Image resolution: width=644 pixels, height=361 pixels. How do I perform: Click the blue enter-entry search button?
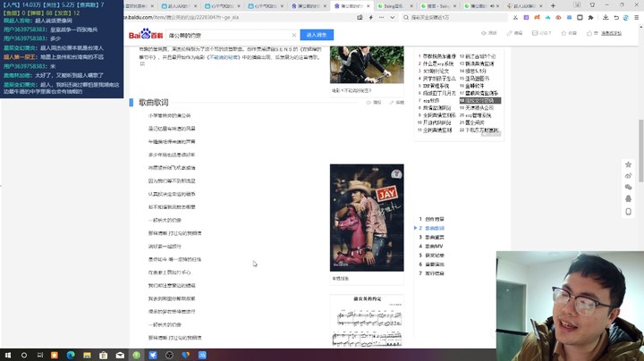tap(317, 35)
